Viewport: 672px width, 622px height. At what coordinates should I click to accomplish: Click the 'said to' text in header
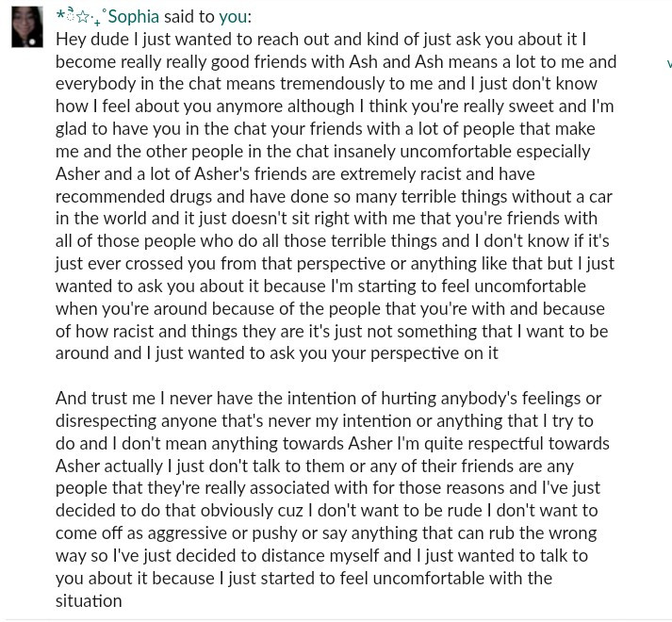pyautogui.click(x=189, y=17)
